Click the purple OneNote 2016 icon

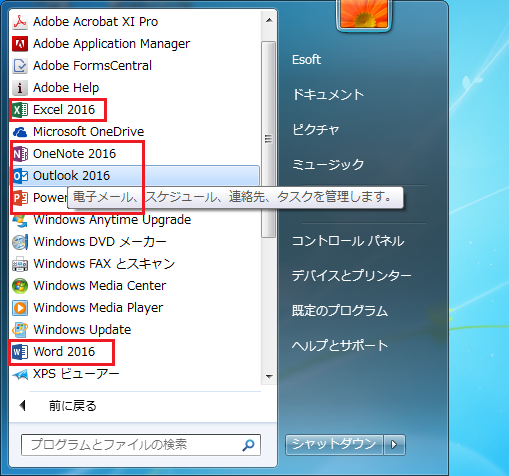pos(20,154)
